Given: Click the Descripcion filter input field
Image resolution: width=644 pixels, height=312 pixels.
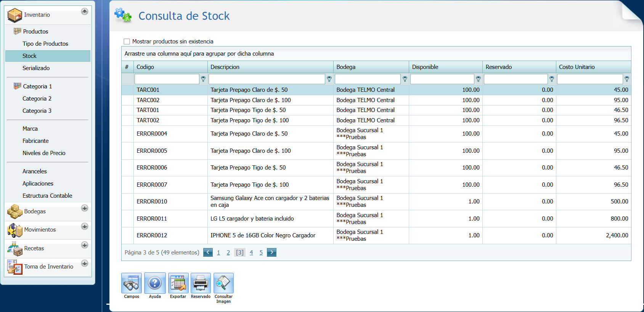Looking at the screenshot, I should point(267,79).
